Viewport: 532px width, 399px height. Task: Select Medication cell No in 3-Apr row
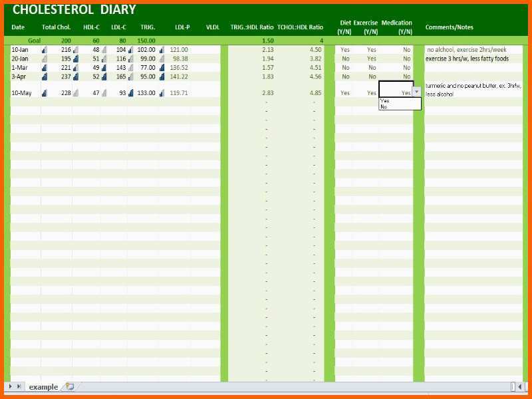pos(407,76)
